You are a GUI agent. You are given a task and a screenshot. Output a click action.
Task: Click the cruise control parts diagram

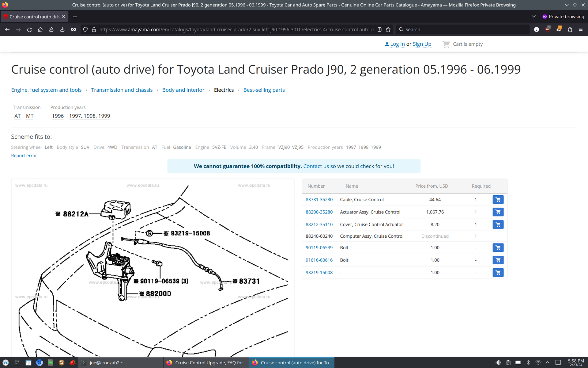click(x=153, y=268)
